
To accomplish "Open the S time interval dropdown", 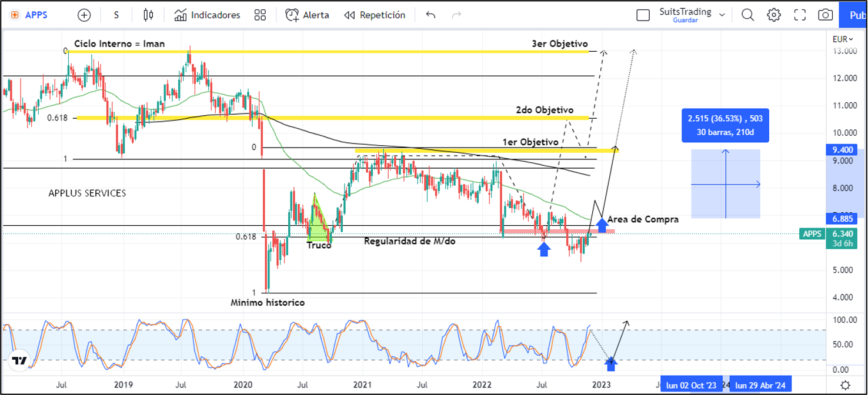I will (x=116, y=15).
